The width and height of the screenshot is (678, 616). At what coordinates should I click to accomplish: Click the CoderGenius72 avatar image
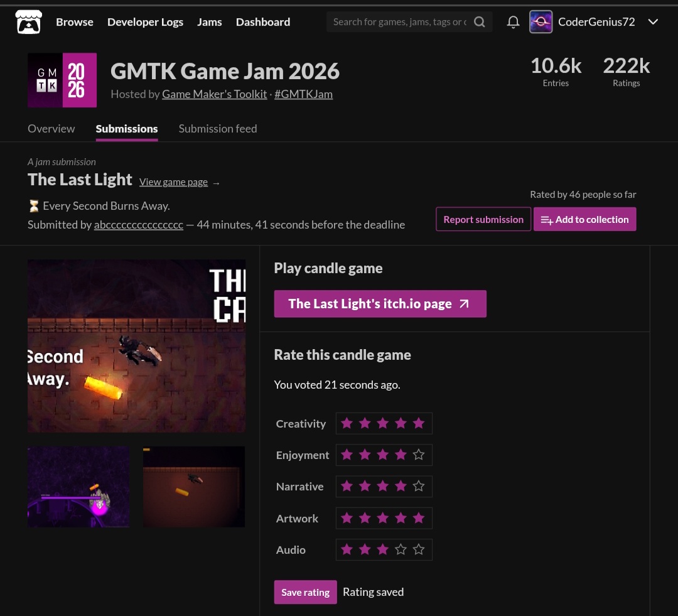[x=541, y=21]
